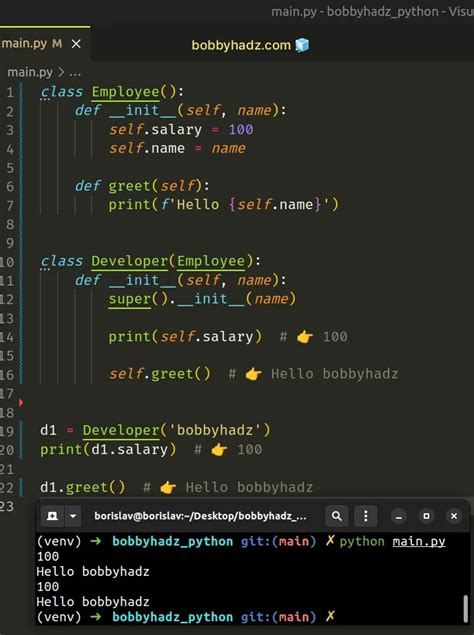Viewport: 474px width, 635px height.
Task: Click the first '100' terminal output
Action: (x=48, y=556)
